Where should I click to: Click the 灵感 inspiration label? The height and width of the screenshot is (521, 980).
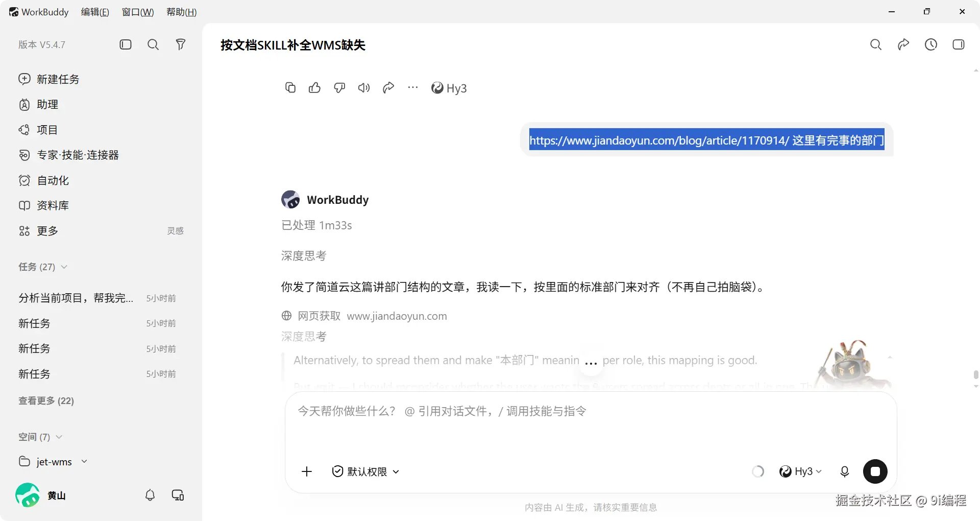175,231
